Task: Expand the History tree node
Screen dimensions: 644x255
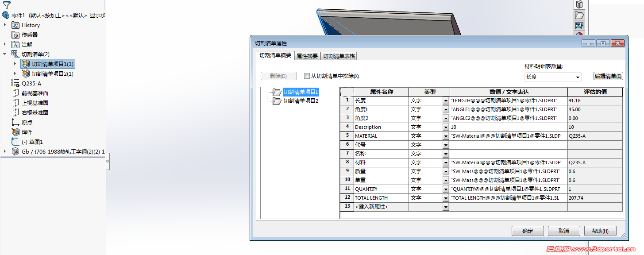Action: [5, 25]
